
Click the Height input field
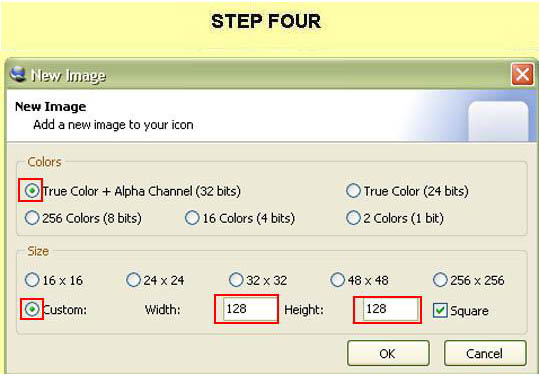(390, 309)
